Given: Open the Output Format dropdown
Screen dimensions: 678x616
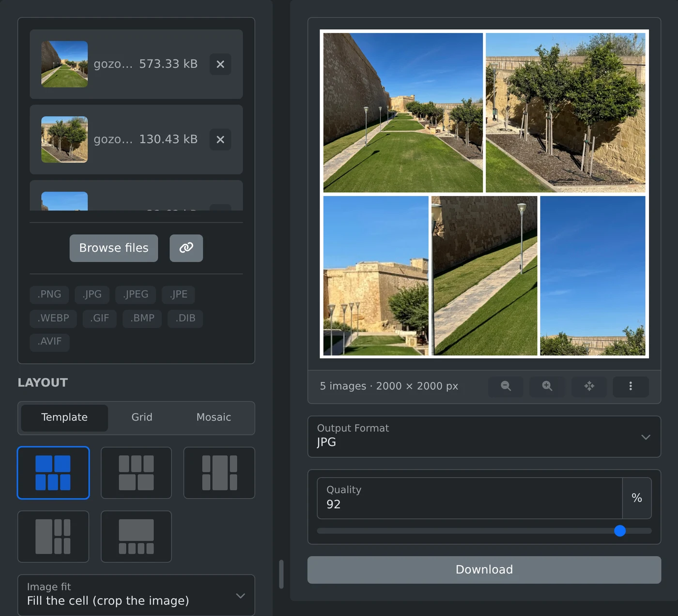Looking at the screenshot, I should (484, 436).
